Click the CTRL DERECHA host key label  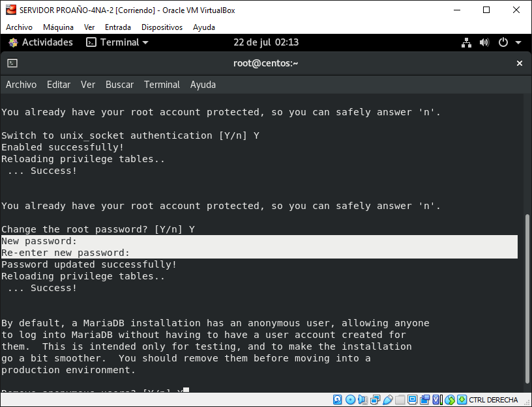(x=494, y=400)
